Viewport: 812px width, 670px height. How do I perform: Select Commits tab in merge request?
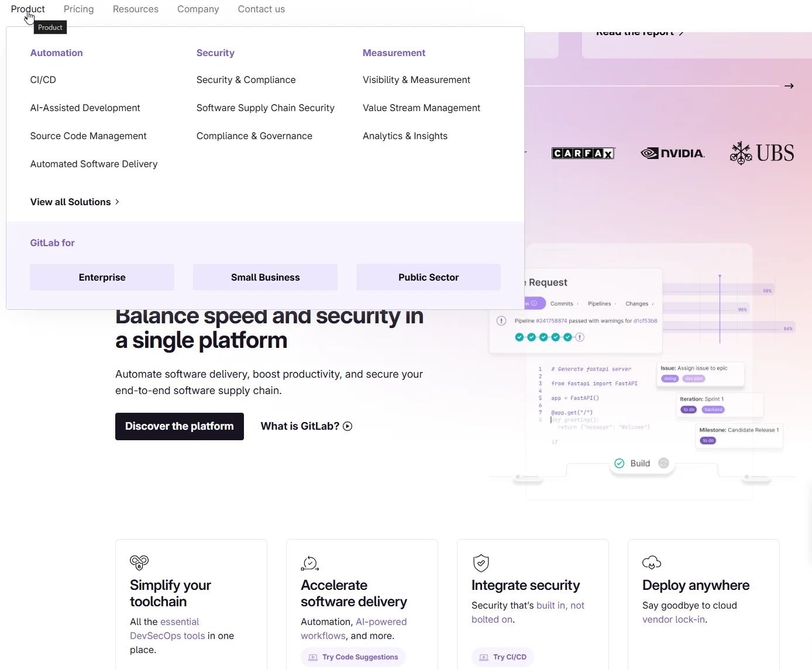point(562,303)
